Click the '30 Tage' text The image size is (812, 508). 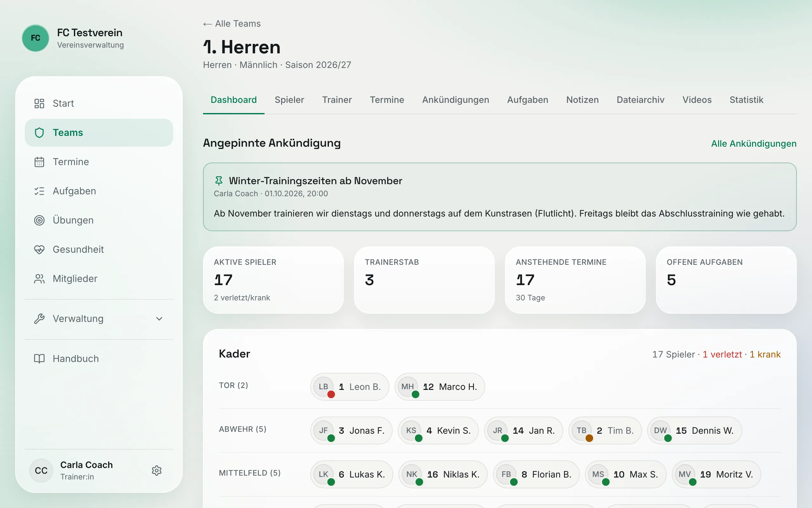coord(530,298)
